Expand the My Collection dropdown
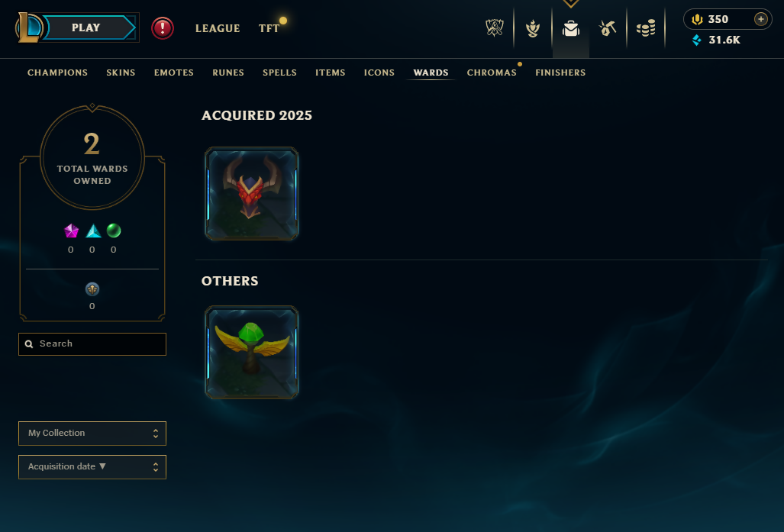This screenshot has width=784, height=532. (92, 434)
